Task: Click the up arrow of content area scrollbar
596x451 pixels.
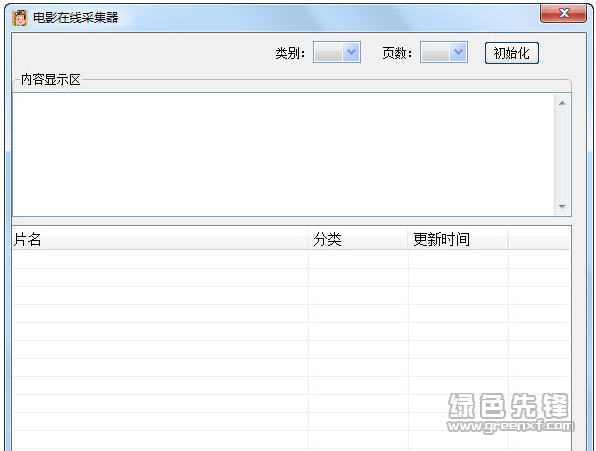Action: [x=563, y=103]
